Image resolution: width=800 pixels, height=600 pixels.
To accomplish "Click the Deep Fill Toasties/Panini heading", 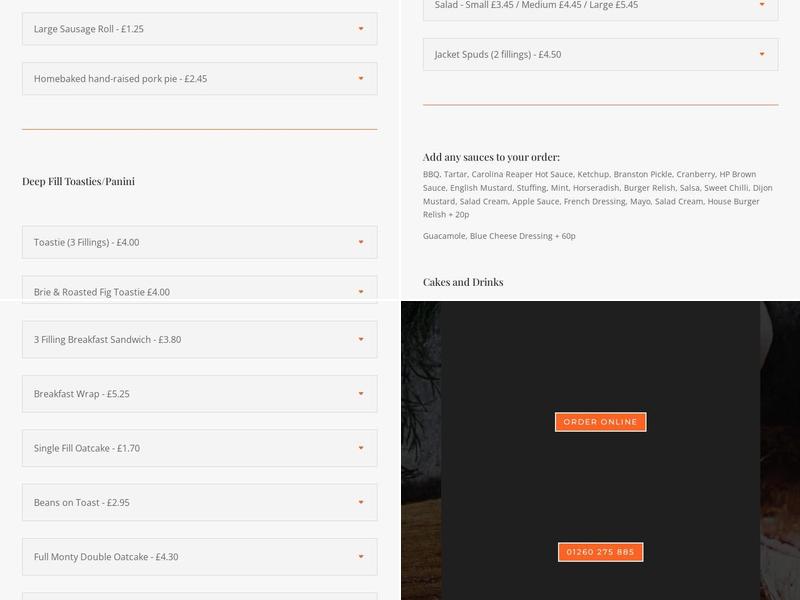I will [x=78, y=181].
